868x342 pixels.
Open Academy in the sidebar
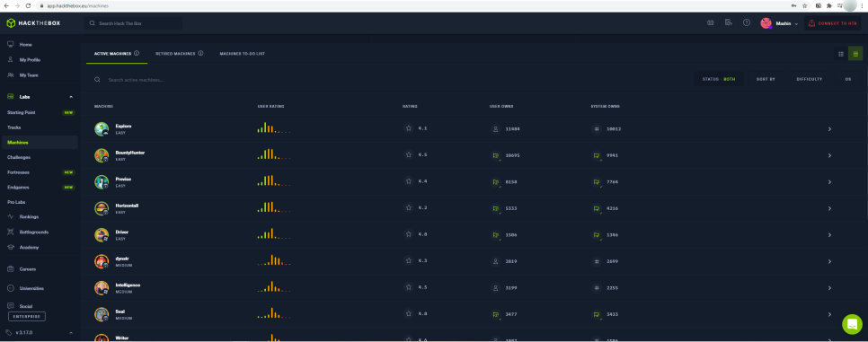pyautogui.click(x=29, y=248)
